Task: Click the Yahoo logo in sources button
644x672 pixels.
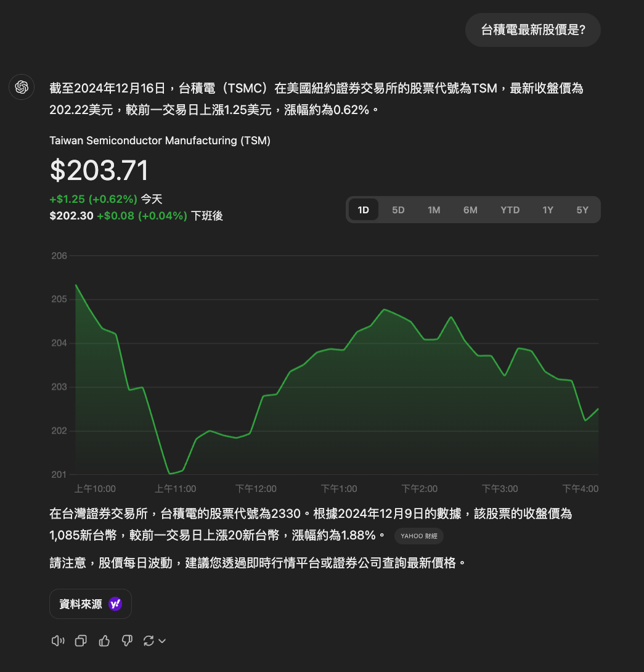Action: coord(115,604)
